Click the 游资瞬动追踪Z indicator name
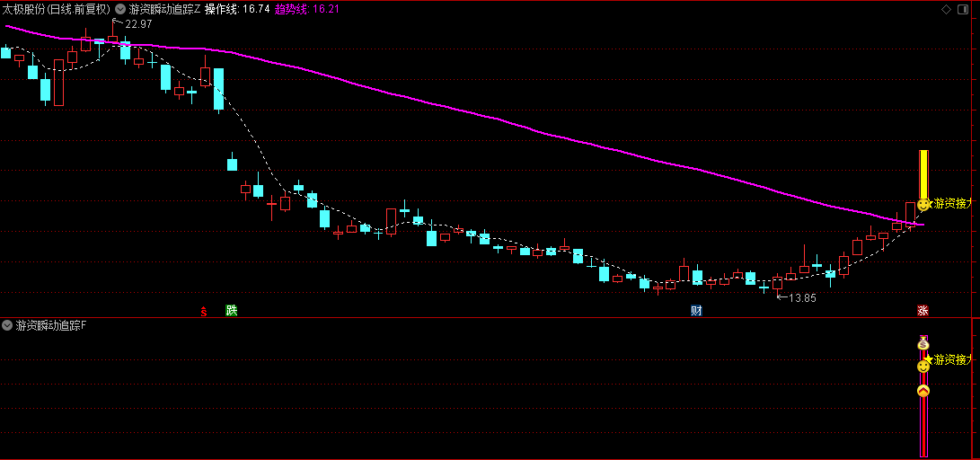Screen dimensions: 980x460 point(164,9)
